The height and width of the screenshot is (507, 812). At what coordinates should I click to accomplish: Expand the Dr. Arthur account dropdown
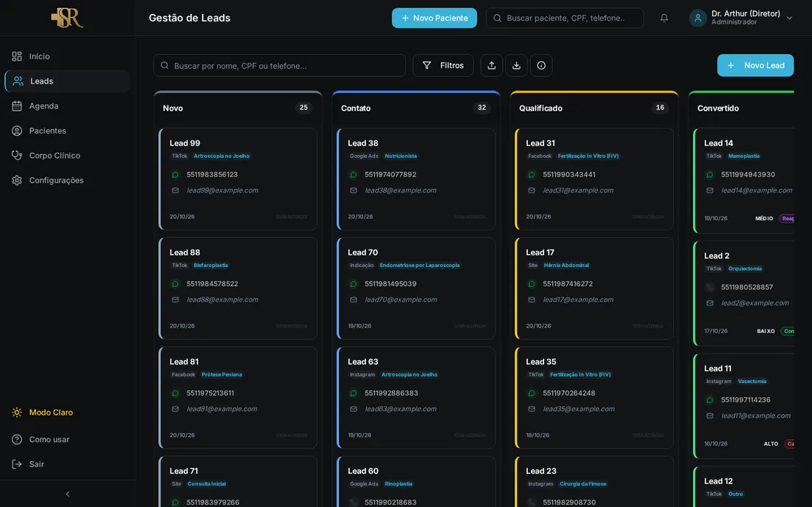pyautogui.click(x=789, y=18)
